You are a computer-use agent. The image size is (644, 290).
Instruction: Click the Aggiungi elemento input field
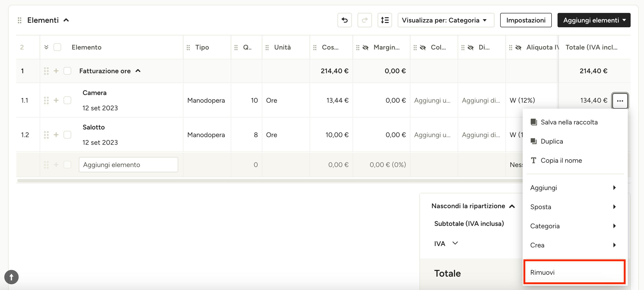pos(129,165)
